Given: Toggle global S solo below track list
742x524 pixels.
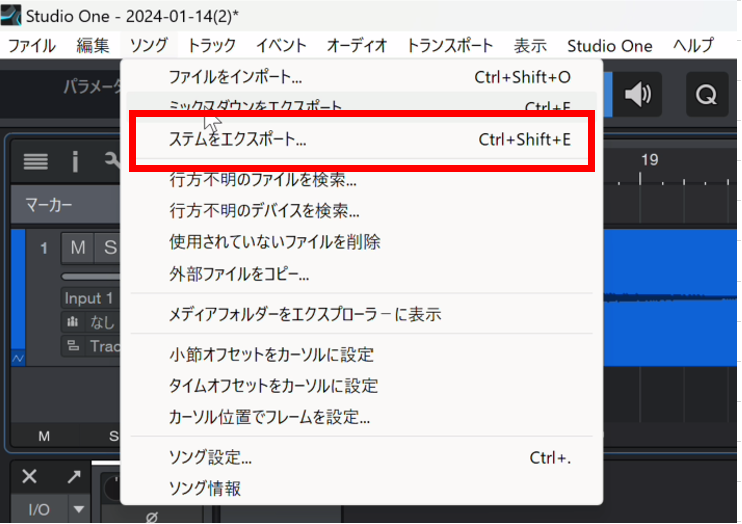Looking at the screenshot, I should point(113,436).
